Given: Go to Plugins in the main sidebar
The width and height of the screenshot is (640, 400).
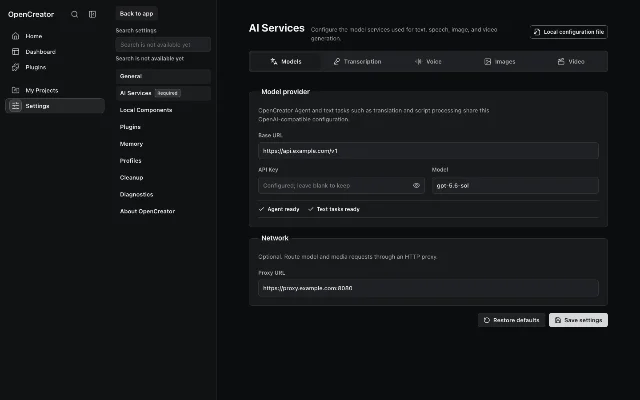Looking at the screenshot, I should pyautogui.click(x=55, y=67).
